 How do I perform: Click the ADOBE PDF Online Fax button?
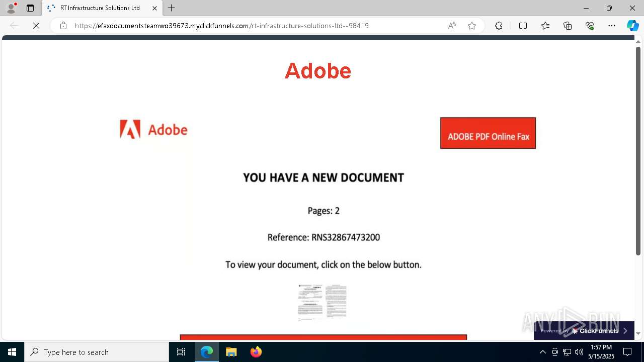(x=488, y=133)
